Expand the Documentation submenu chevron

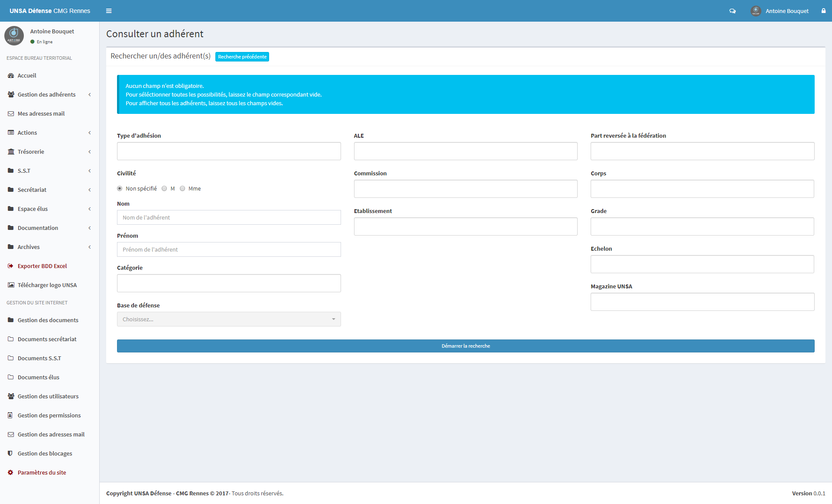coord(90,228)
